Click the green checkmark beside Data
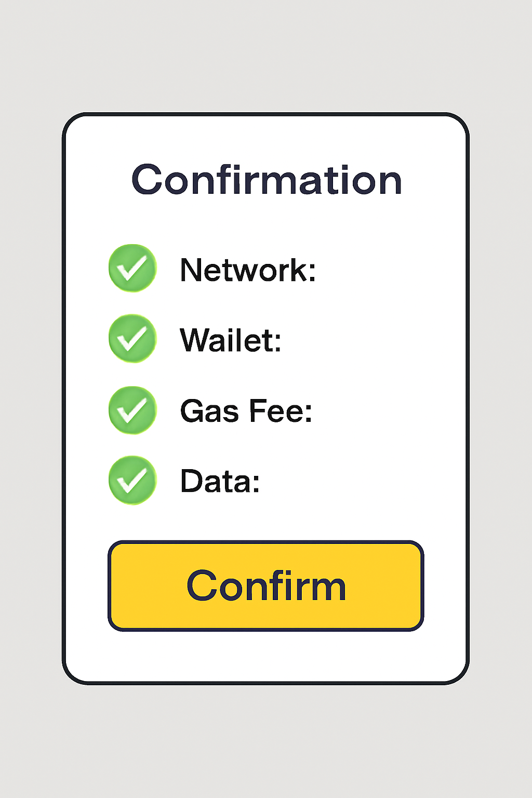 [132, 480]
